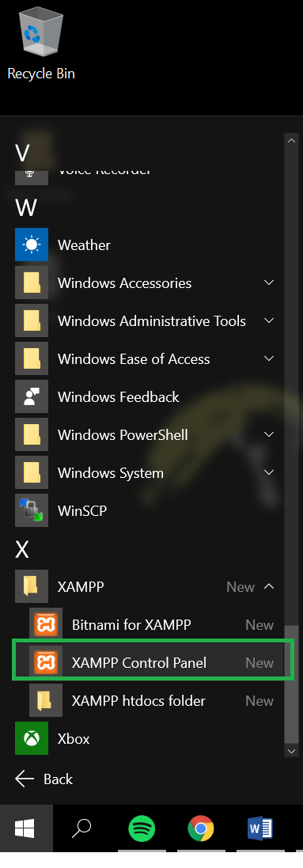Open the Weather app tile icon
The width and height of the screenshot is (303, 868).
[32, 244]
